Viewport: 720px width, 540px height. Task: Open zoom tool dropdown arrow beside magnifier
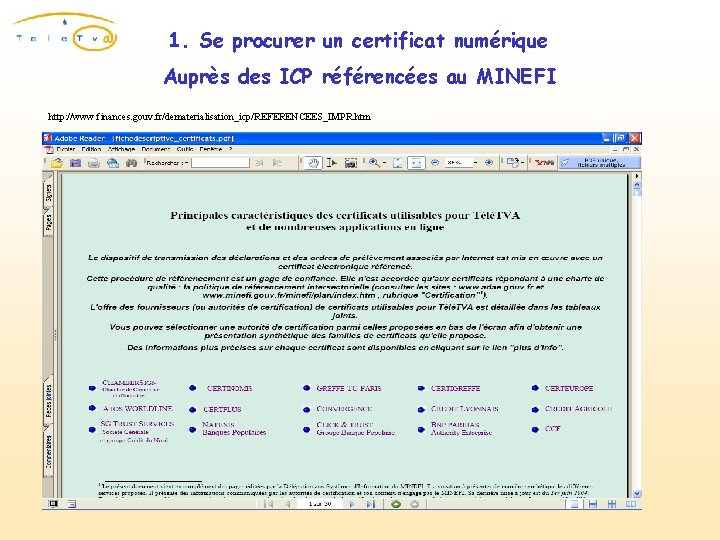pos(384,163)
